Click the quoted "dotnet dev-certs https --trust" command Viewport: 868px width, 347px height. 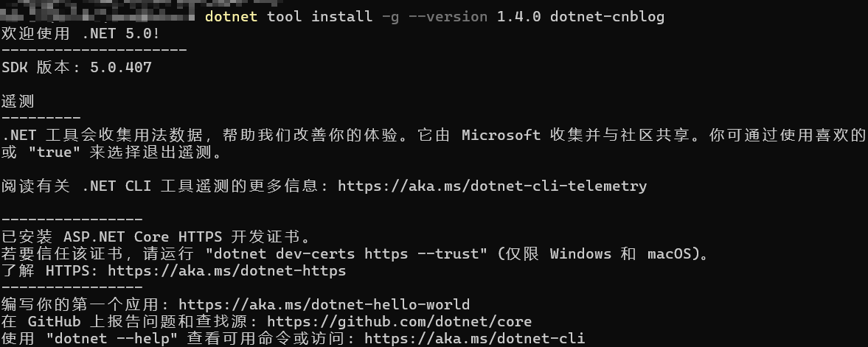[x=346, y=254]
